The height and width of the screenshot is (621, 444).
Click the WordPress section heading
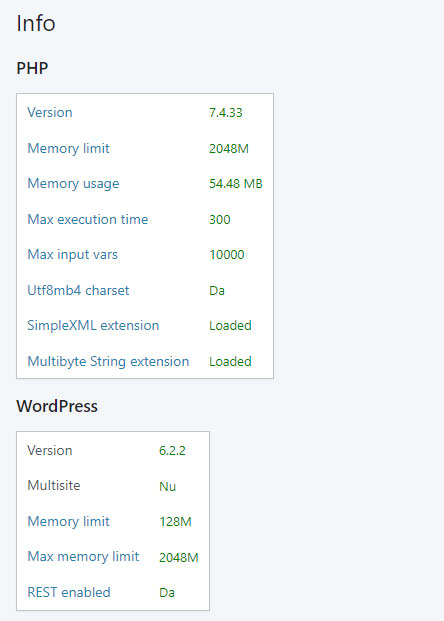pyautogui.click(x=57, y=406)
